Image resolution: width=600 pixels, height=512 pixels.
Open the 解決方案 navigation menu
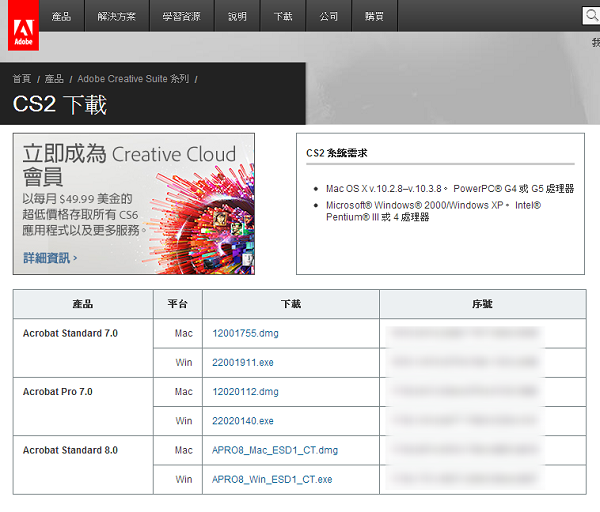[117, 16]
